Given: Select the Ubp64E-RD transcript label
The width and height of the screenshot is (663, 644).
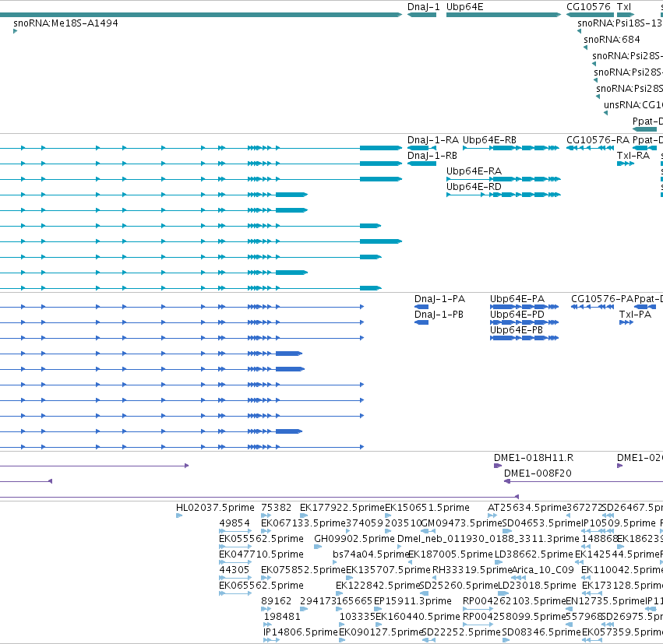Looking at the screenshot, I should [474, 187].
